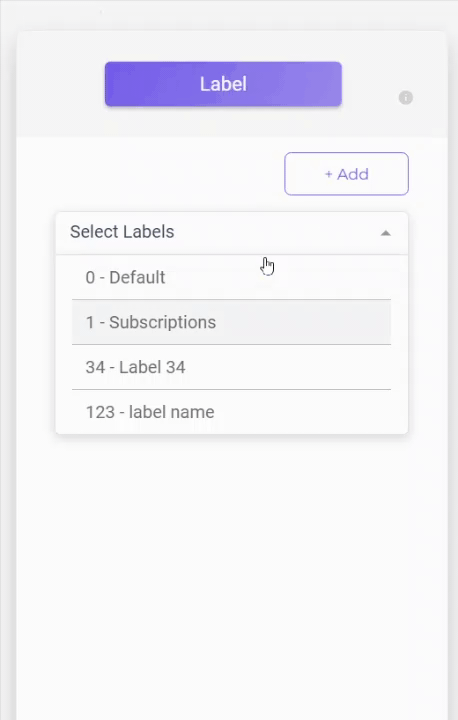458x720 pixels.
Task: Click the Select Labels placeholder text
Action: (122, 232)
